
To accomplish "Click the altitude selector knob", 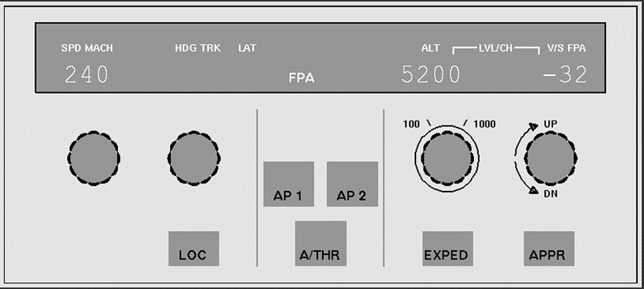I will [447, 158].
